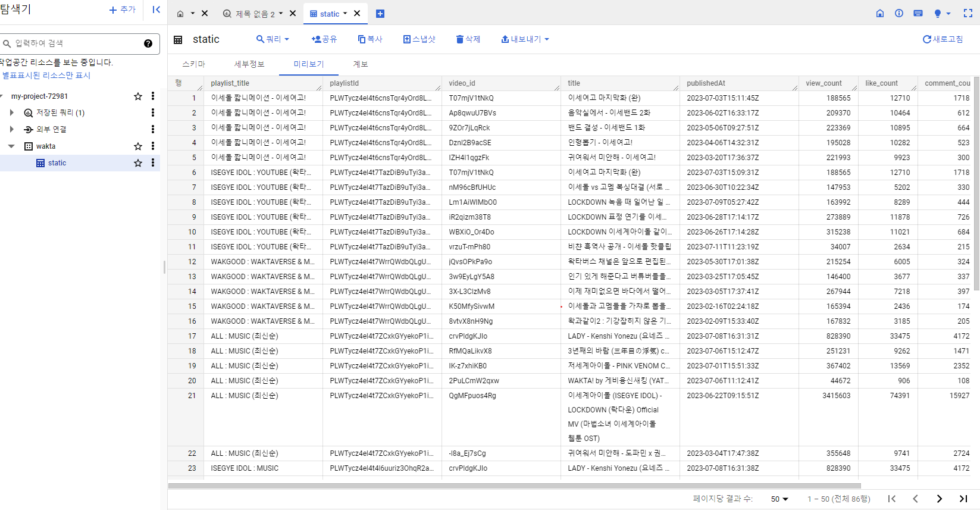Open the top-right home icon
This screenshot has width=980, height=510.
coord(880,13)
